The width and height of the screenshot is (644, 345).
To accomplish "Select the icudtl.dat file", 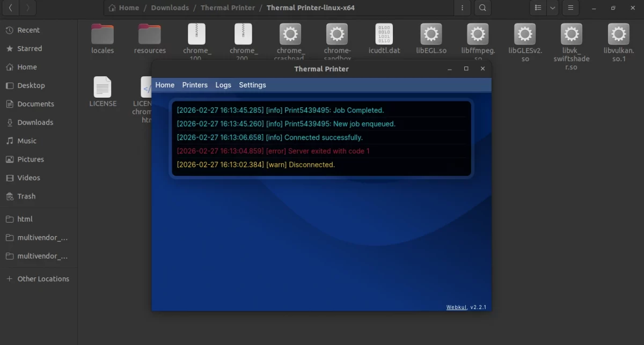I will click(384, 33).
